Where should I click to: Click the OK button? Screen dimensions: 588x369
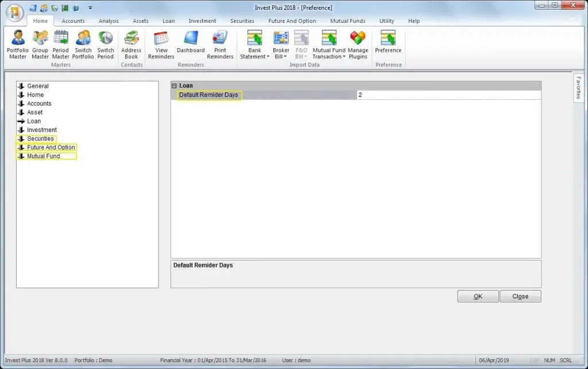[478, 296]
